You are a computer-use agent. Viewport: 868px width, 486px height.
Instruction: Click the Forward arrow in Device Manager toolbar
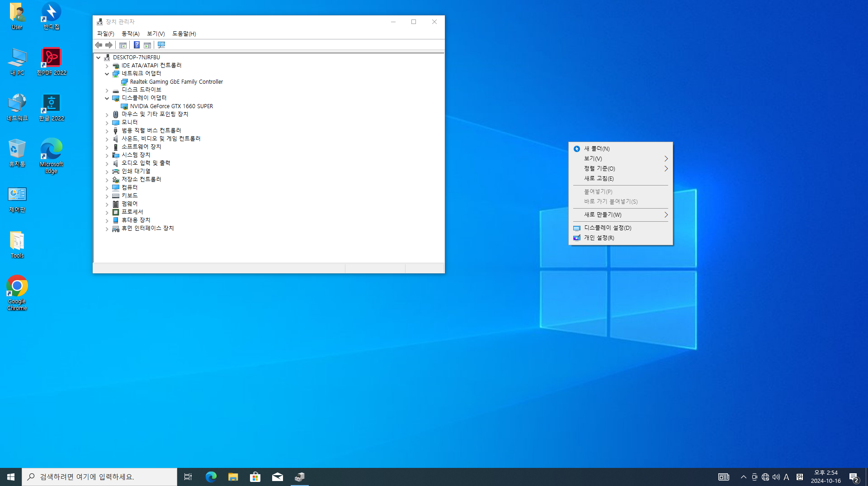tap(109, 45)
